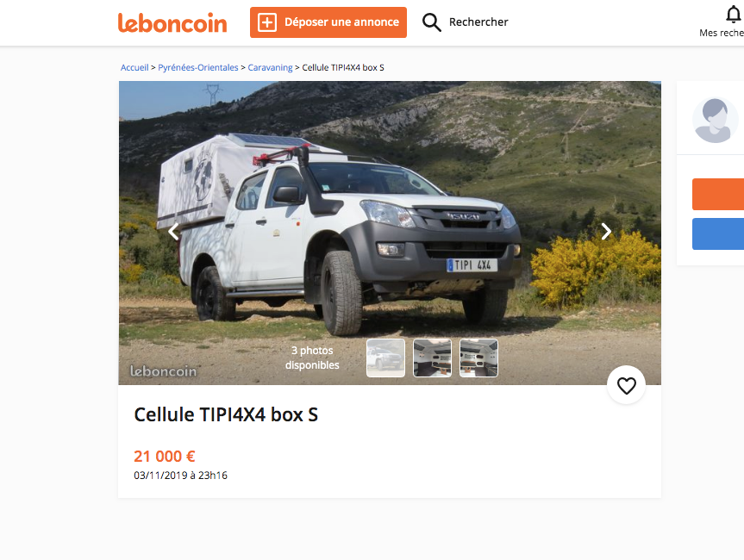Select the second interior thumbnail
744x560 pixels.
coord(432,358)
